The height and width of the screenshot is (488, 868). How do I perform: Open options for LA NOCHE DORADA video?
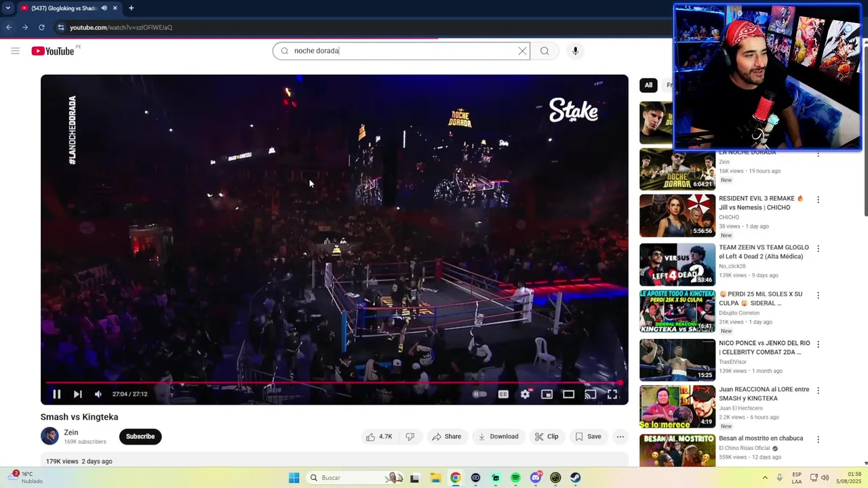818,154
